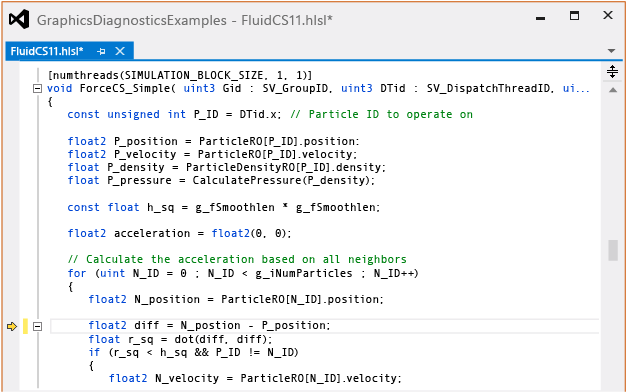
Task: Collapse the outline at float2 diff line
Action: (37, 327)
